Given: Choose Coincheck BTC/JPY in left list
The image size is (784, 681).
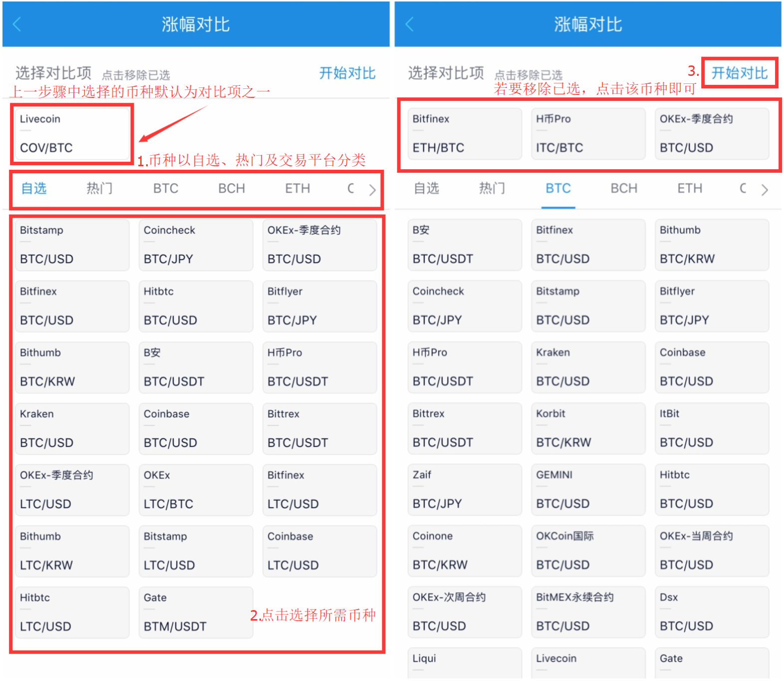Looking at the screenshot, I should click(x=196, y=245).
